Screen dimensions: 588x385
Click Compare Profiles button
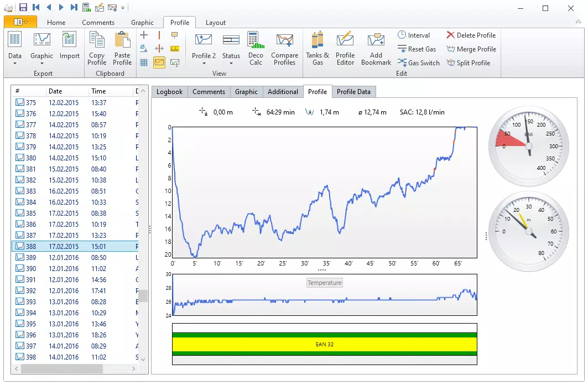pyautogui.click(x=285, y=49)
